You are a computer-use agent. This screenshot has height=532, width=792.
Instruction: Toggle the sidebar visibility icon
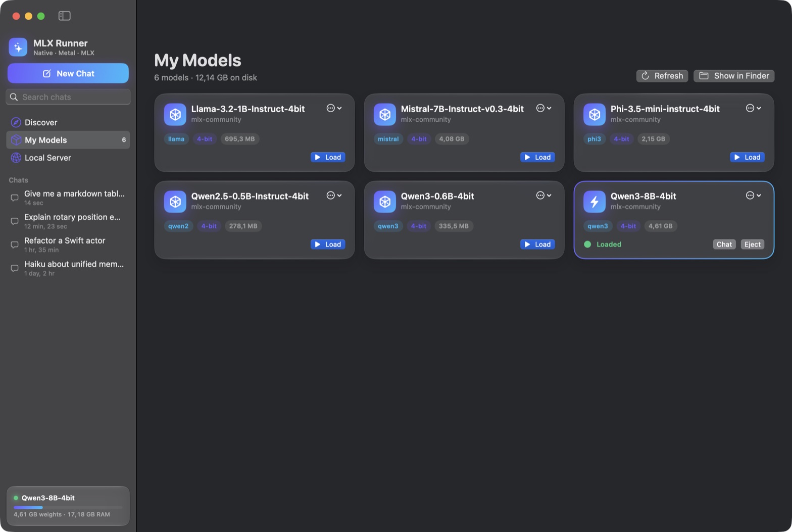point(64,16)
